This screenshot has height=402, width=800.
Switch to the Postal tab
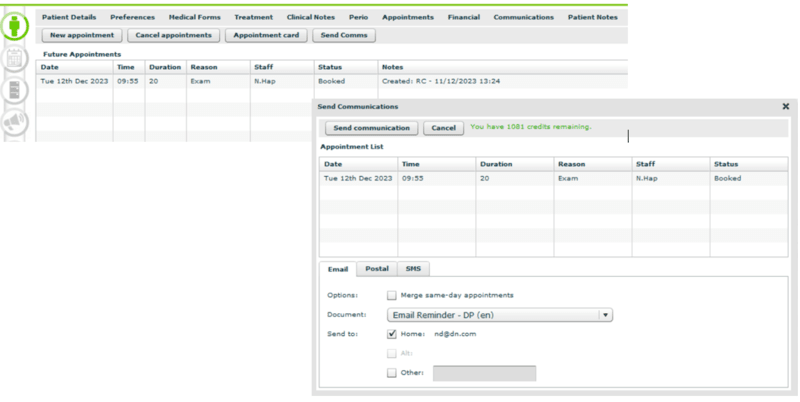tap(376, 269)
